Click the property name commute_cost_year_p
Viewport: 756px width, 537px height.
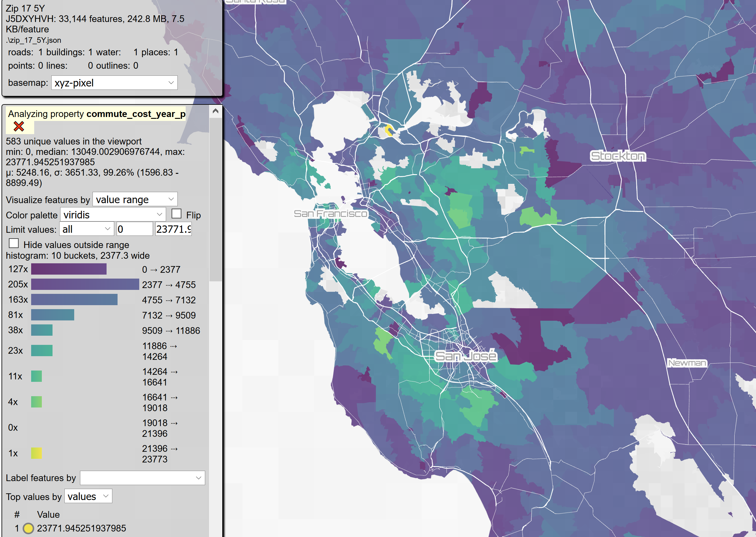click(x=136, y=114)
